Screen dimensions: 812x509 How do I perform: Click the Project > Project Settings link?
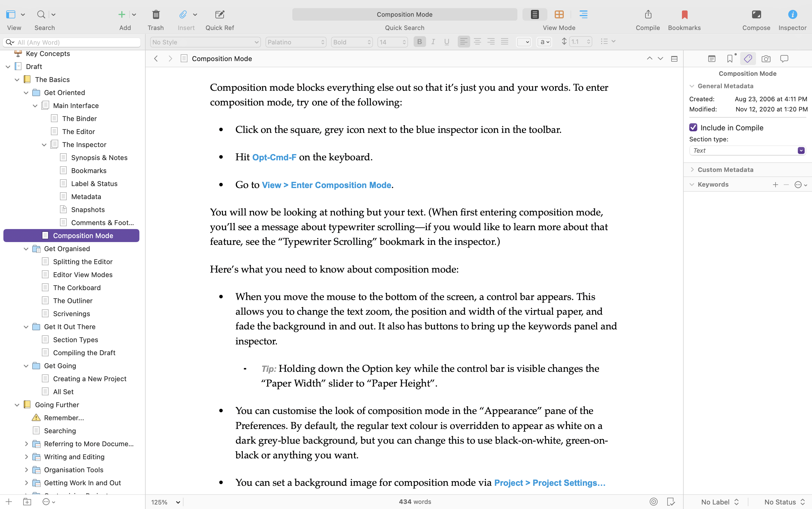(550, 483)
